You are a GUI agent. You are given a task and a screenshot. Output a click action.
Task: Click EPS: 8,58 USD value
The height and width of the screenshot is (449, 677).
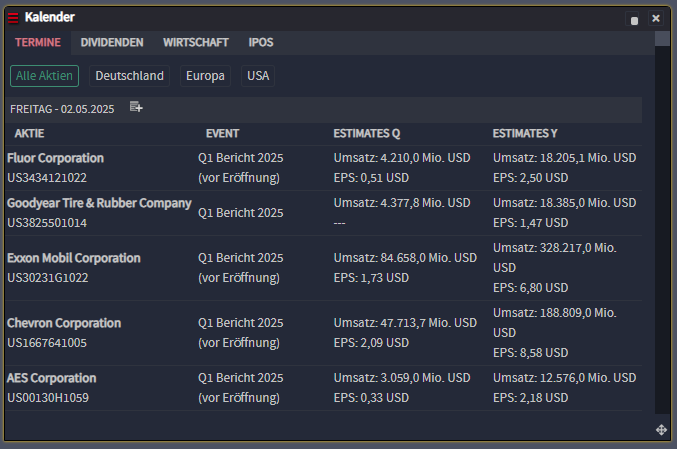click(531, 353)
